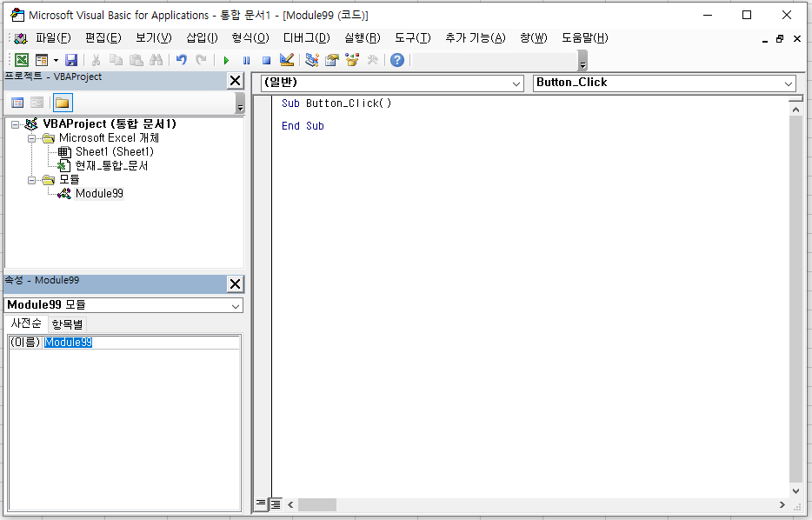
Task: Select VBAProject root node in tree
Action: (x=110, y=123)
